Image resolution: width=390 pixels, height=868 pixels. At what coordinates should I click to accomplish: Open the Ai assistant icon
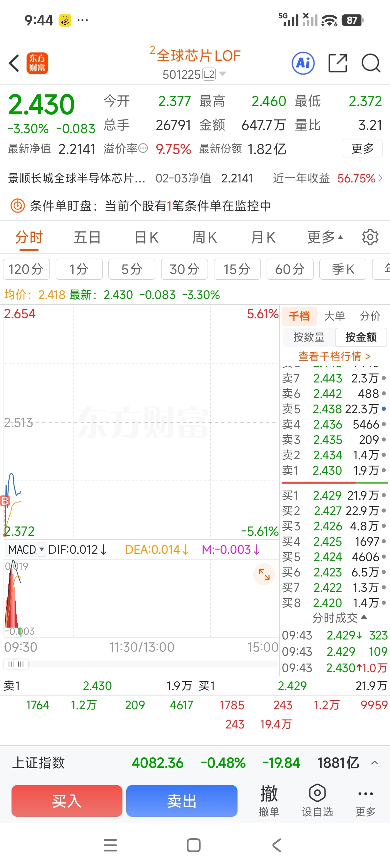pyautogui.click(x=303, y=63)
